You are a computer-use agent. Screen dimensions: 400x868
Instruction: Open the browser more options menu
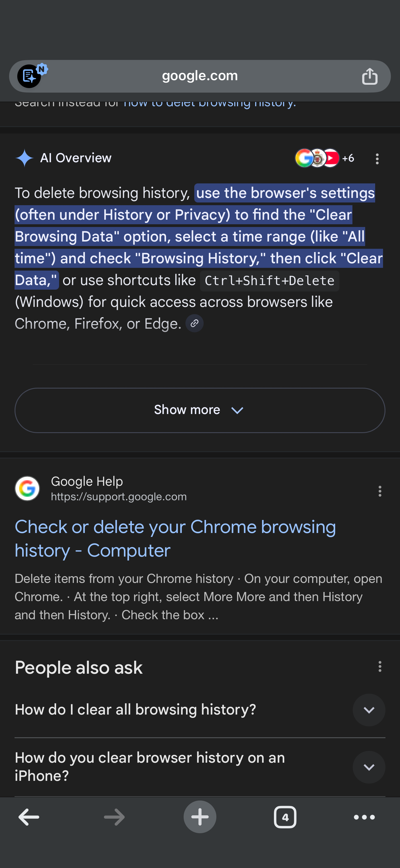click(x=364, y=817)
